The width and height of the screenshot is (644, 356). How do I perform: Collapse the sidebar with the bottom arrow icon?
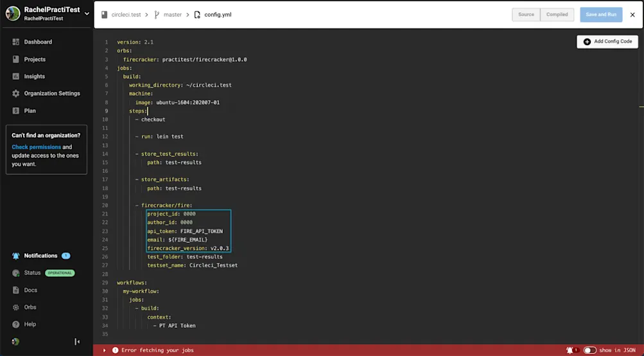pyautogui.click(x=77, y=342)
